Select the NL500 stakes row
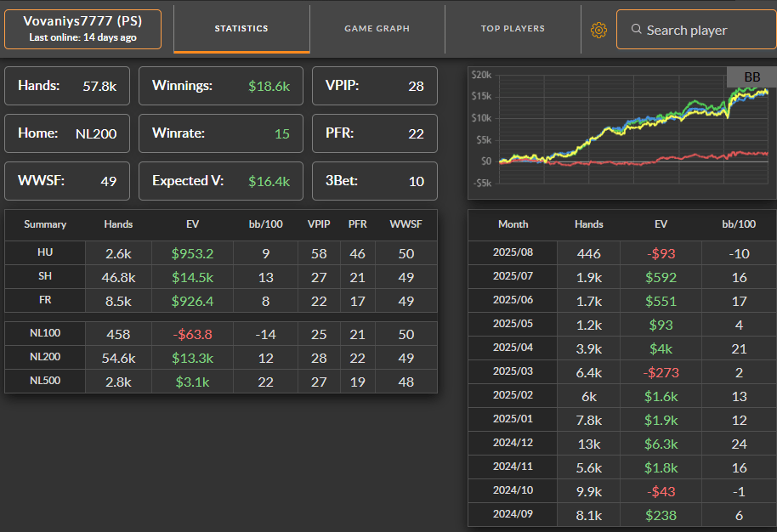 221,382
